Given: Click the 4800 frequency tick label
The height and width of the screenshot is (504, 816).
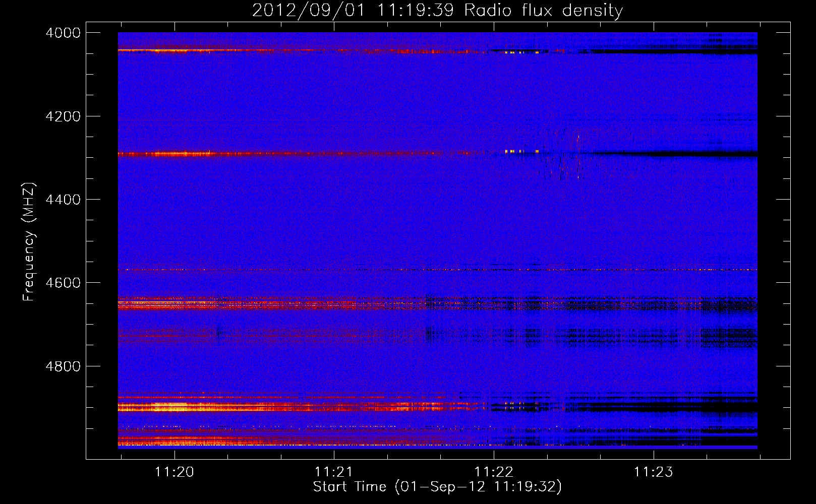Looking at the screenshot, I should point(63,366).
